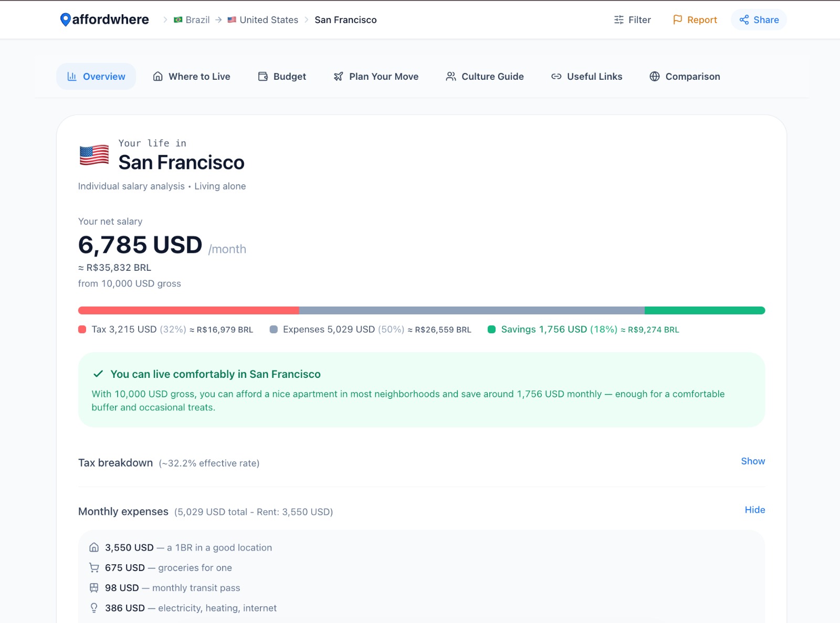Click the Share network icon
The width and height of the screenshot is (840, 623).
pos(744,20)
